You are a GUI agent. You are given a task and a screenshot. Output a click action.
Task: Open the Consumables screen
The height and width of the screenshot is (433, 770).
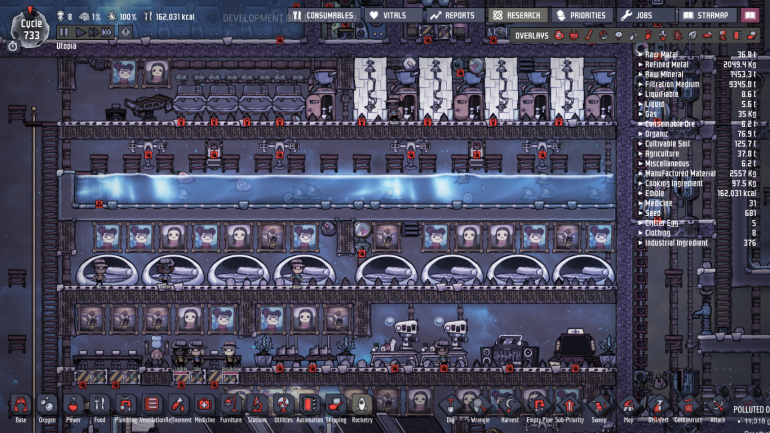[324, 15]
